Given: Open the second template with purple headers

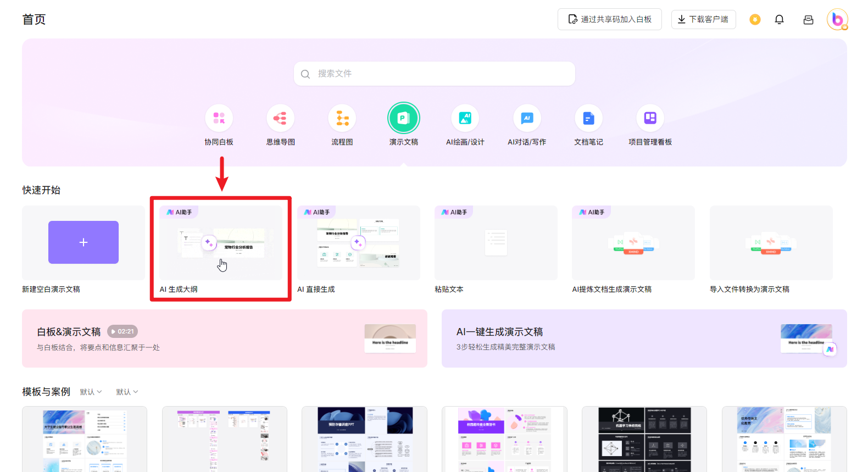Looking at the screenshot, I should click(x=225, y=439).
